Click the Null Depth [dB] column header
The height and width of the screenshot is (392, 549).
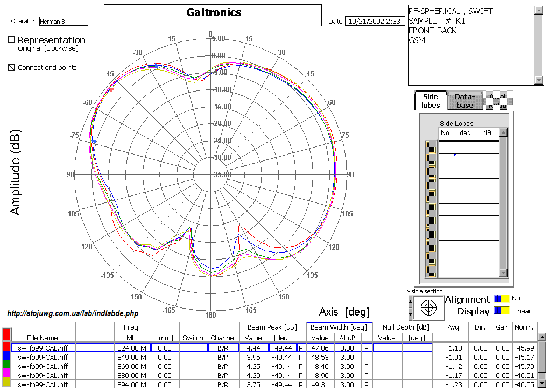point(406,327)
